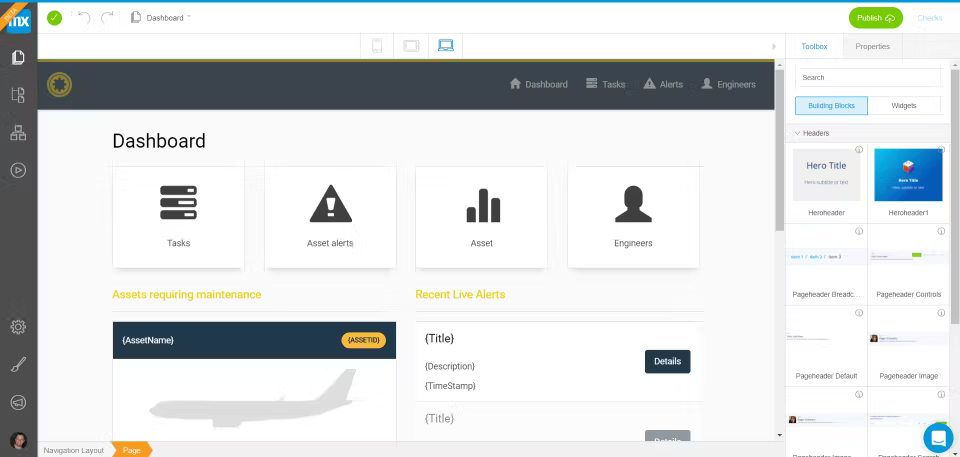Click the Tasks nav link text
Image resolution: width=960 pixels, height=457 pixels.
point(613,85)
